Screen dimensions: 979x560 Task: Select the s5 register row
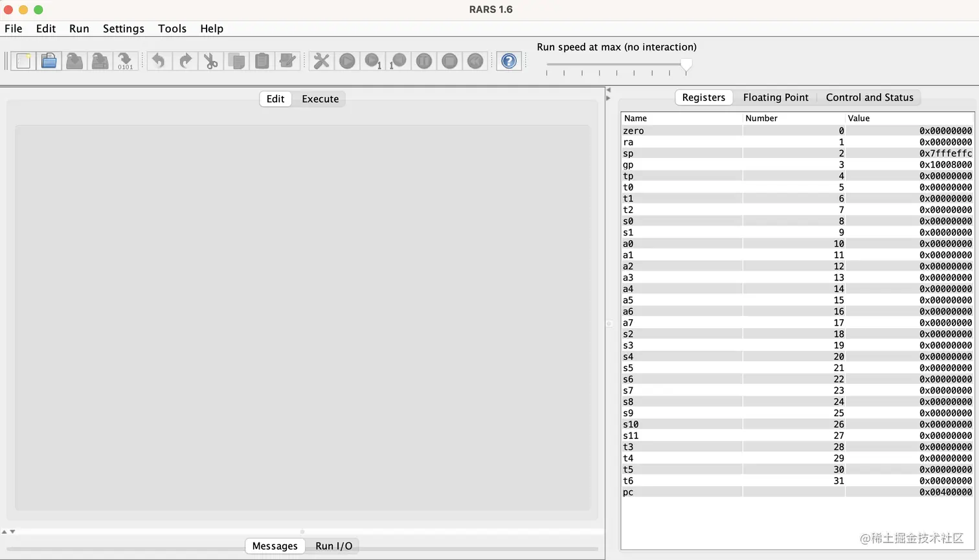click(x=798, y=368)
